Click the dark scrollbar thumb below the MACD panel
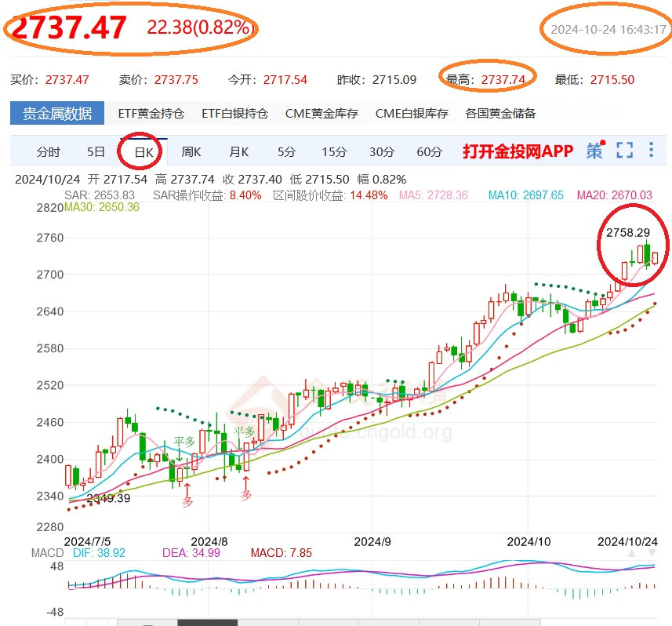The width and height of the screenshot is (672, 626). tap(206, 622)
